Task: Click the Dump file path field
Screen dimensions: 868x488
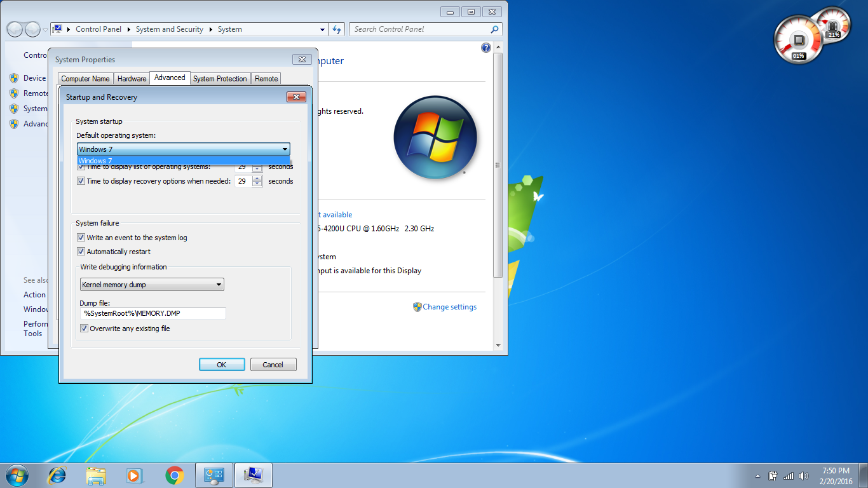Action: coord(153,313)
